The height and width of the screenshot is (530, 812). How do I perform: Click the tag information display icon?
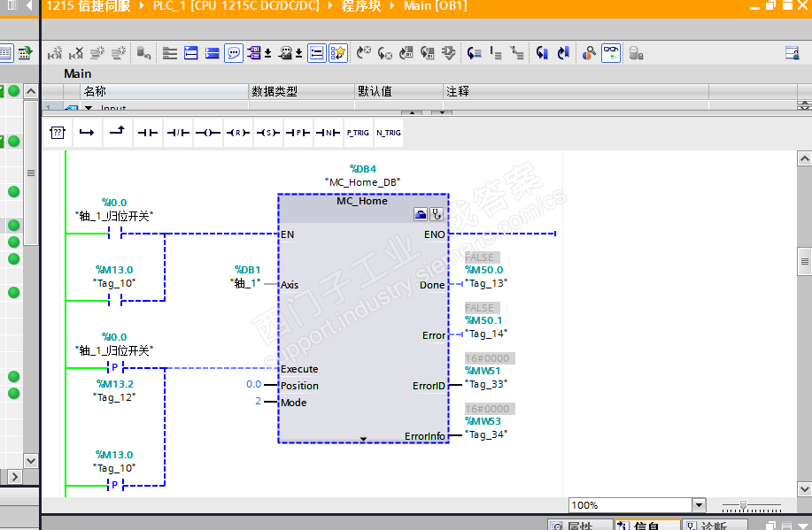pos(285,53)
